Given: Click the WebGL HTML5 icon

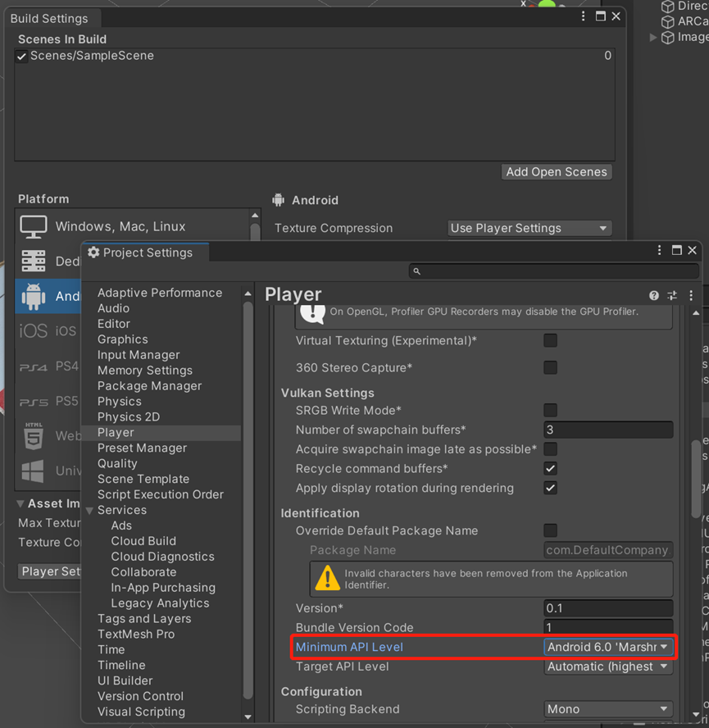Looking at the screenshot, I should coord(34,436).
